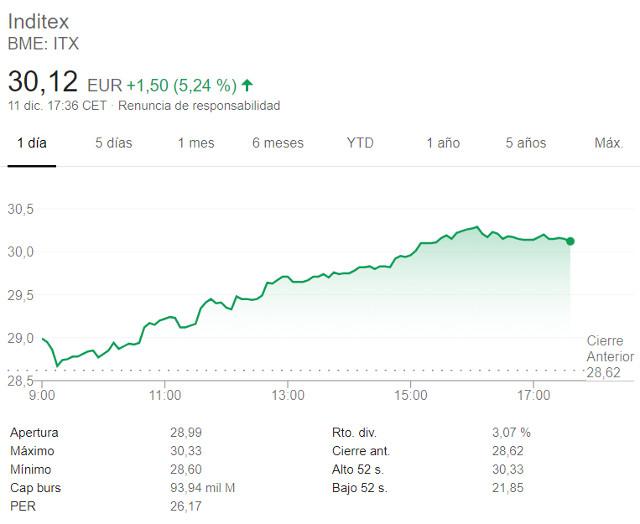The width and height of the screenshot is (640, 524).
Task: Open the "Máx." range tab
Action: coord(609,143)
